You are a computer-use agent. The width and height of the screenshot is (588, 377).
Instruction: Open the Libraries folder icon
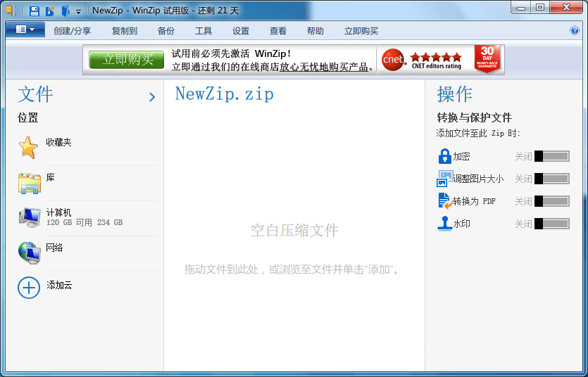[29, 183]
